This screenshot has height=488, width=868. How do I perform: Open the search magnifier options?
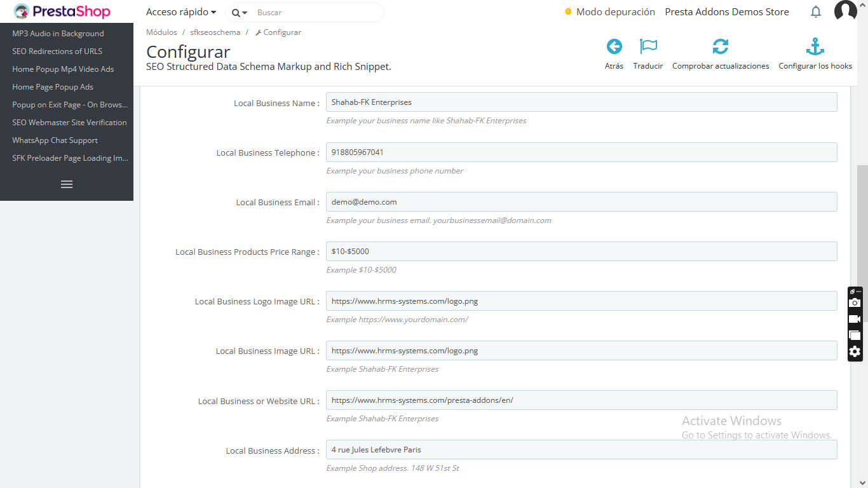click(x=240, y=13)
